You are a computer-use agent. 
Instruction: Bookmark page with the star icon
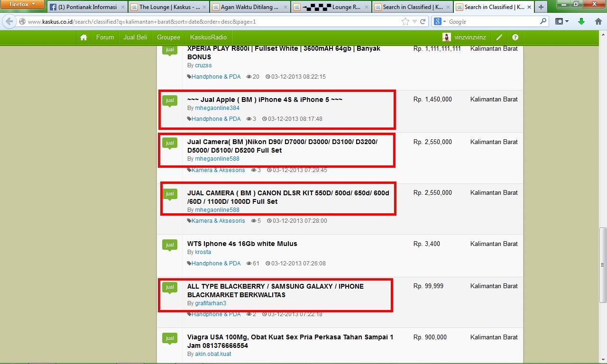405,21
